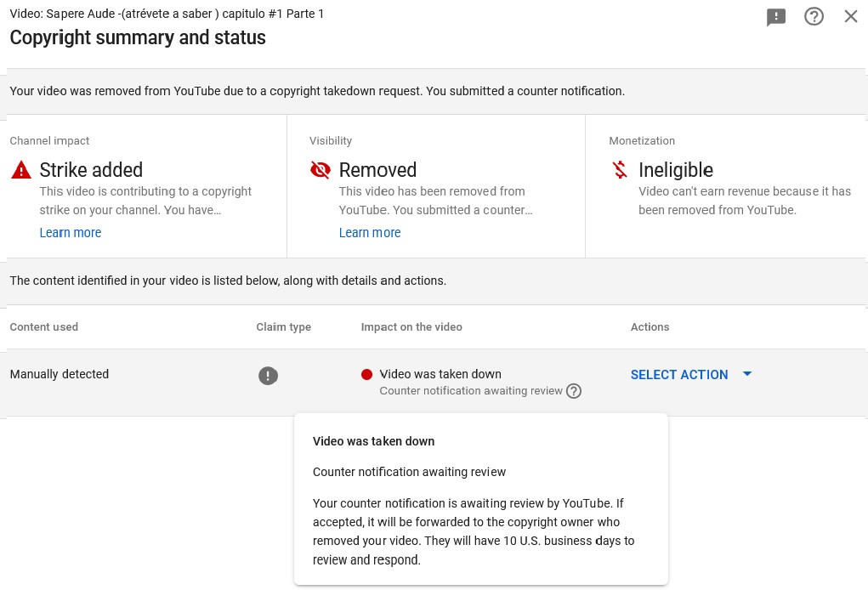Close the copyright summary dialog
Screen dimensions: 868x590
pos(851,16)
